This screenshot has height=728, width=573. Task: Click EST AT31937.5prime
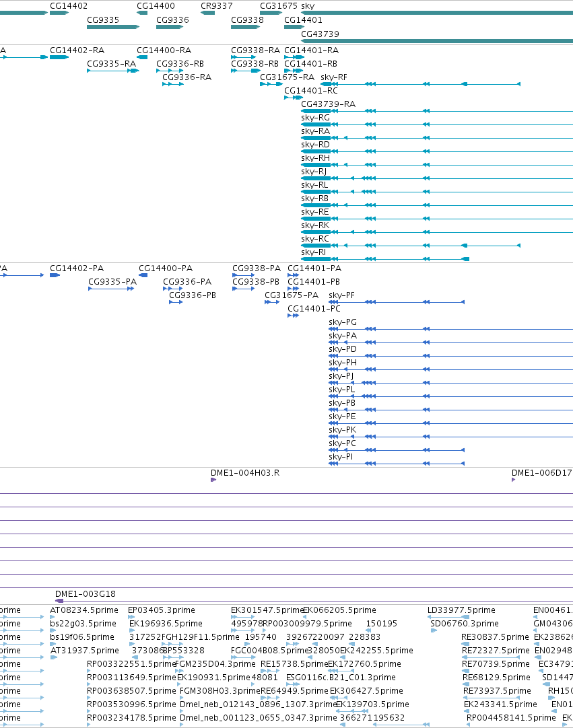coord(85,651)
